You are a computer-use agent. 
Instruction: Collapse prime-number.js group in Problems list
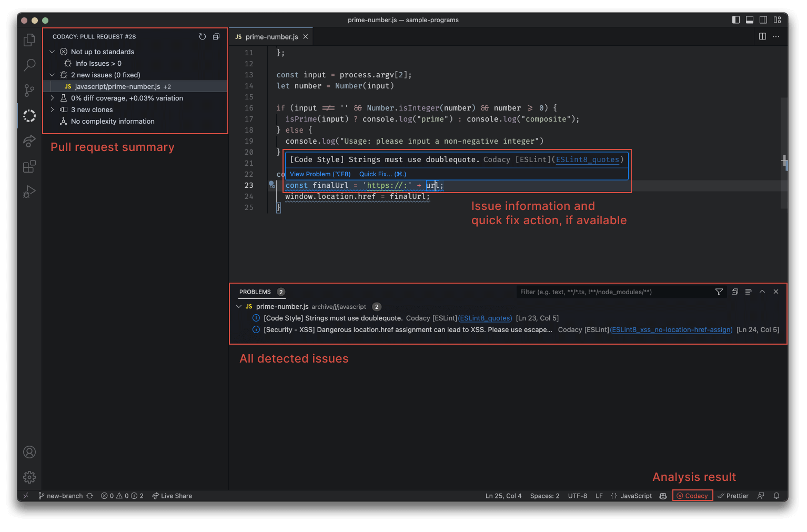(239, 306)
